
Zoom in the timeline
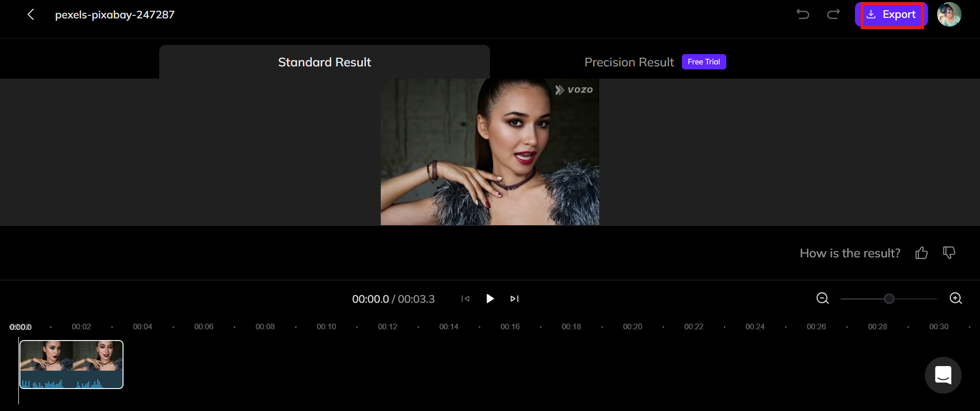(956, 298)
